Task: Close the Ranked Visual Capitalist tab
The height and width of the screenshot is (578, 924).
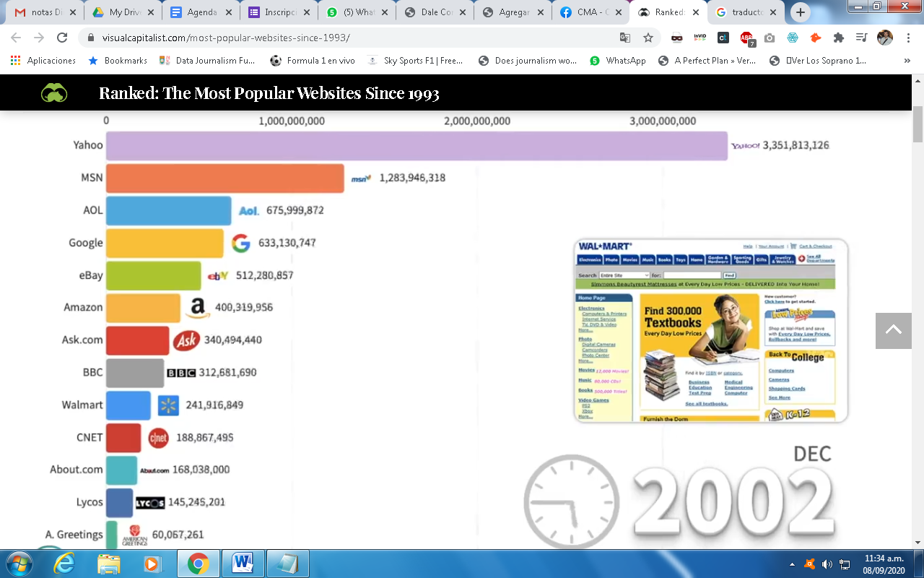Action: click(697, 12)
